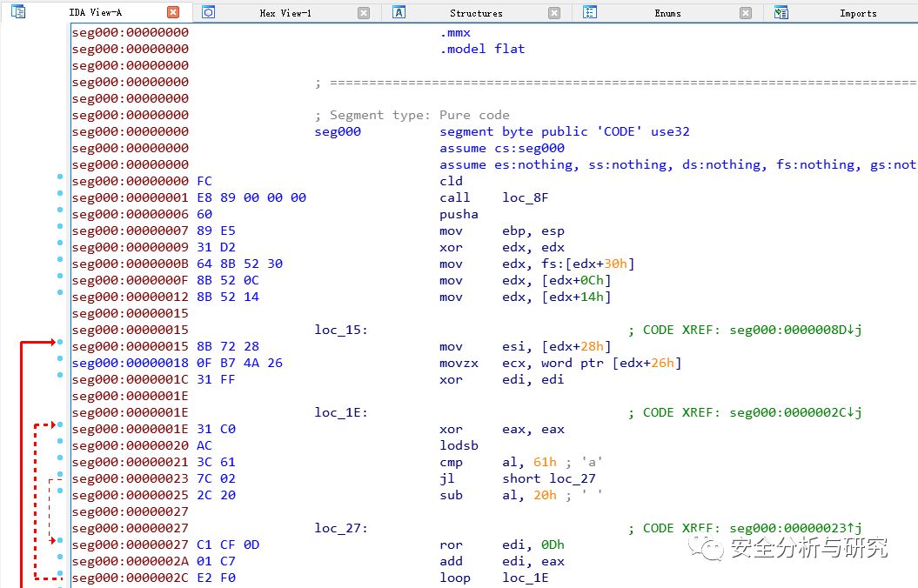The image size is (918, 588).
Task: Switch to the Imports tab
Action: point(857,13)
